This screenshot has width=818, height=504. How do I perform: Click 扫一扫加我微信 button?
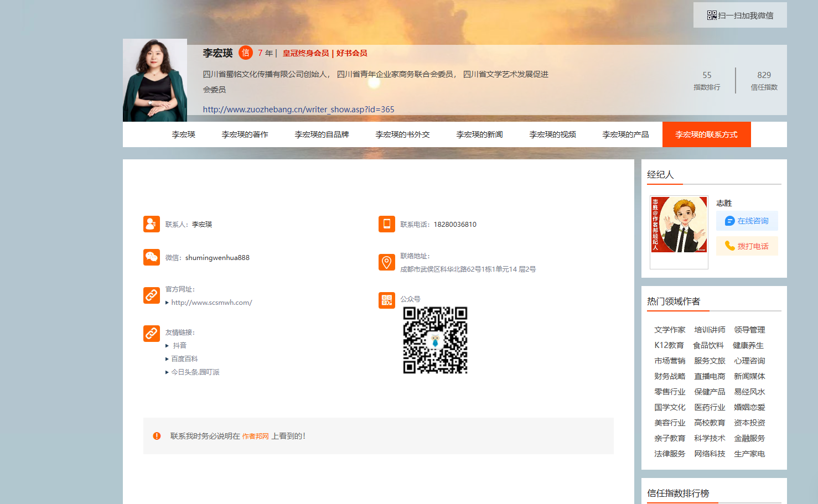740,15
